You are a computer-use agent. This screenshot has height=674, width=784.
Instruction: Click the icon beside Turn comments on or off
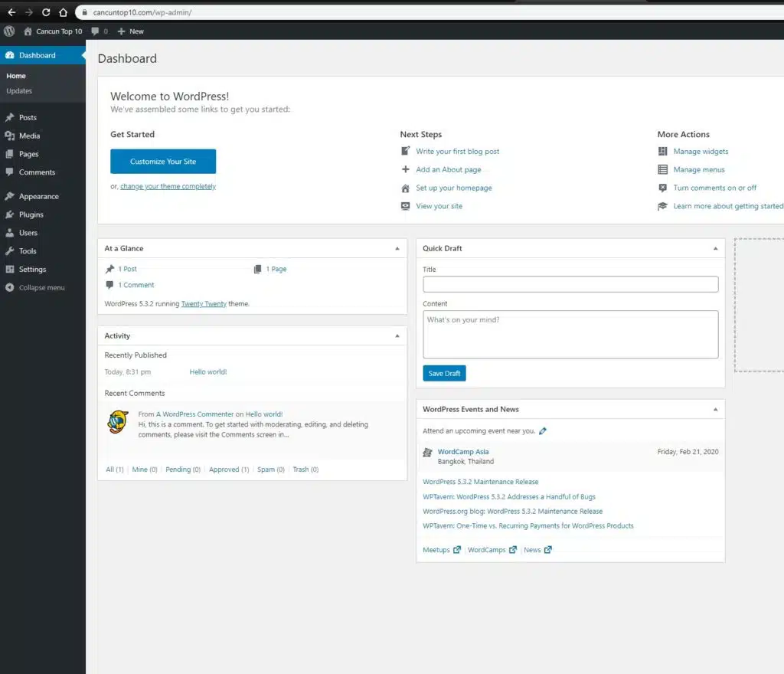click(x=662, y=188)
